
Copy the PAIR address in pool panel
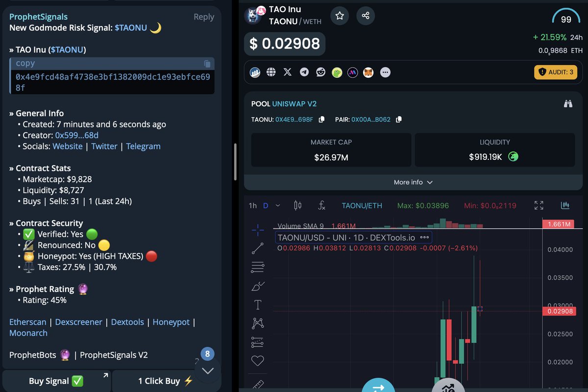tap(399, 120)
